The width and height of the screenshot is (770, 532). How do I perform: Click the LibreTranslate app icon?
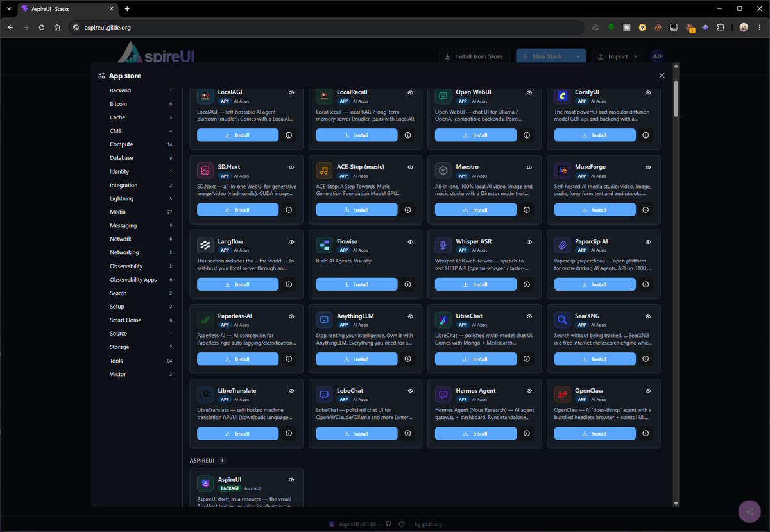[205, 394]
